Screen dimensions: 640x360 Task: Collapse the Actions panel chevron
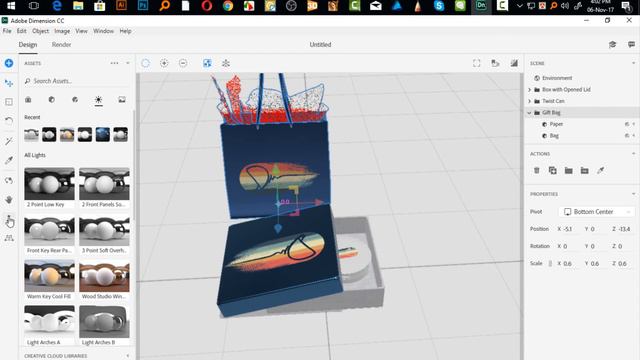point(633,154)
